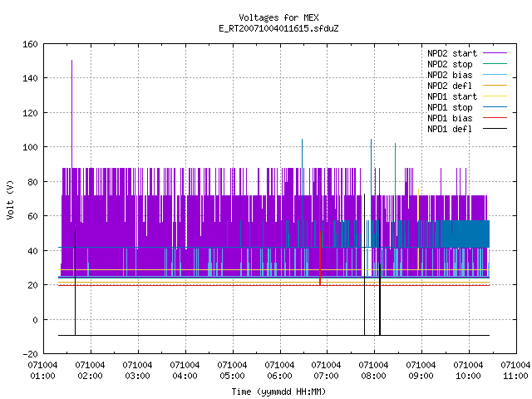The width and height of the screenshot is (532, 399).
Task: Click the x-axis tick label 071004 02:00
Action: point(91,371)
